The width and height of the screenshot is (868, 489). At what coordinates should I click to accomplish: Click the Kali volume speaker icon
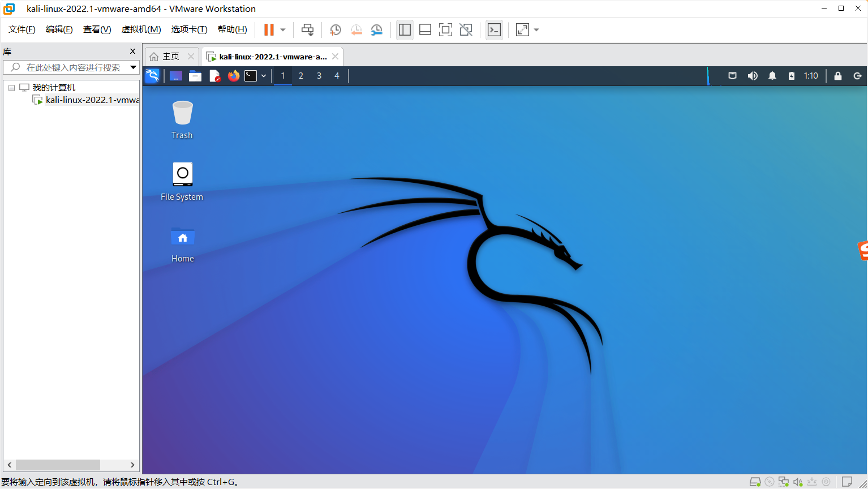coord(753,76)
